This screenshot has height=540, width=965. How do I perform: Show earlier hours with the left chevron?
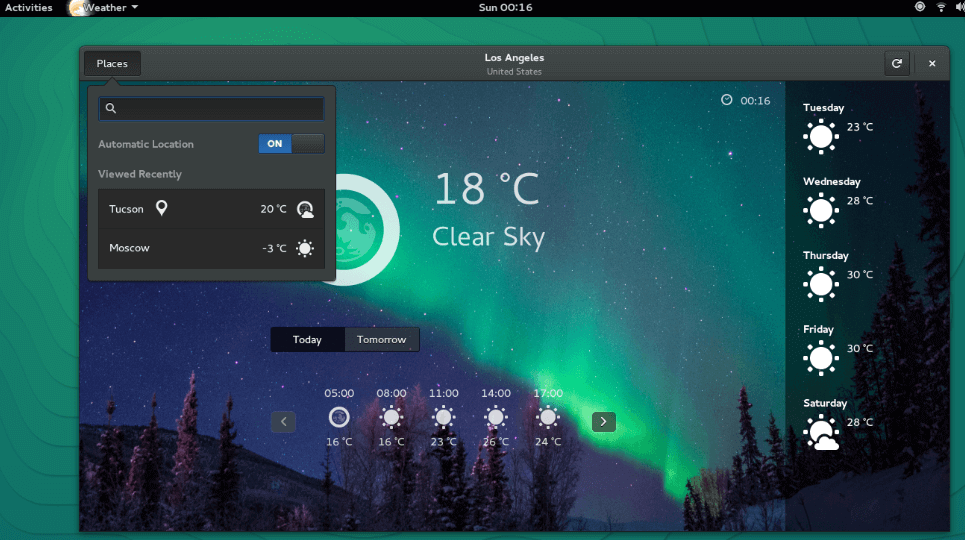point(284,422)
